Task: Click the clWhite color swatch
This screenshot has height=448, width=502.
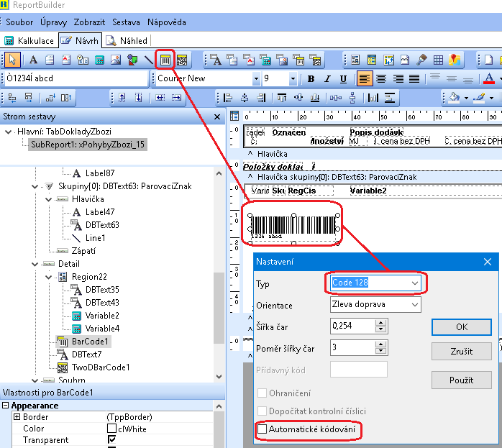Action: (111, 429)
